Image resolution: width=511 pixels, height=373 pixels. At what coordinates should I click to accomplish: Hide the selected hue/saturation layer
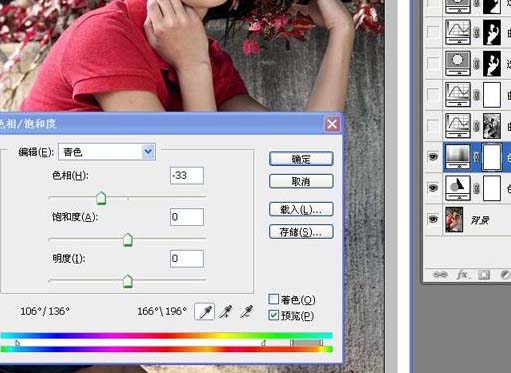pyautogui.click(x=433, y=156)
